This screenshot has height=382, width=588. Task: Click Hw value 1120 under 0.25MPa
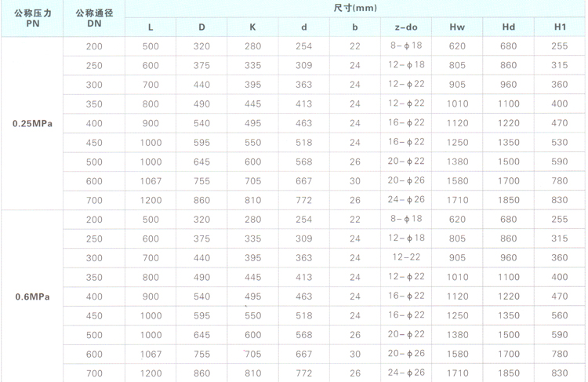point(458,123)
